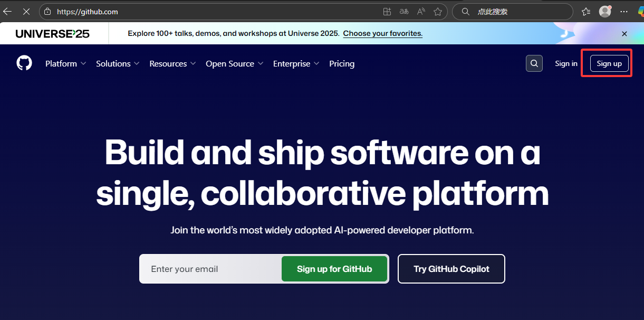Click the Sign in link
The width and height of the screenshot is (644, 320).
pyautogui.click(x=566, y=63)
